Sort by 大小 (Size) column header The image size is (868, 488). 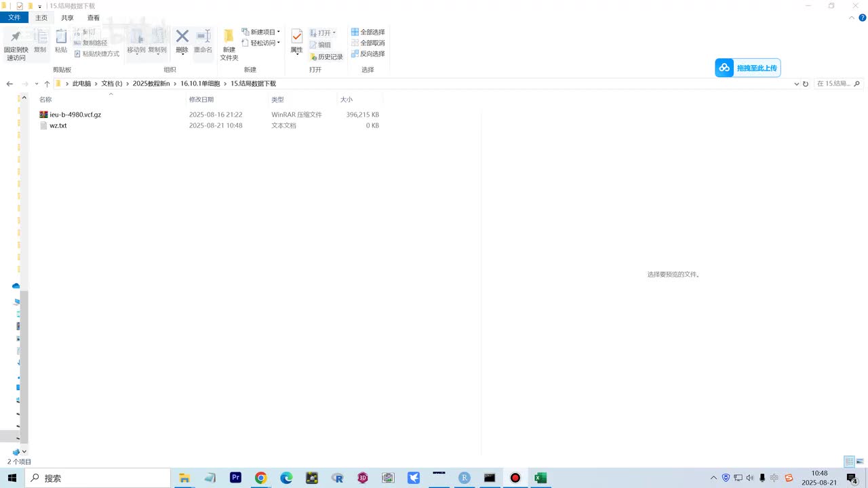(x=347, y=100)
